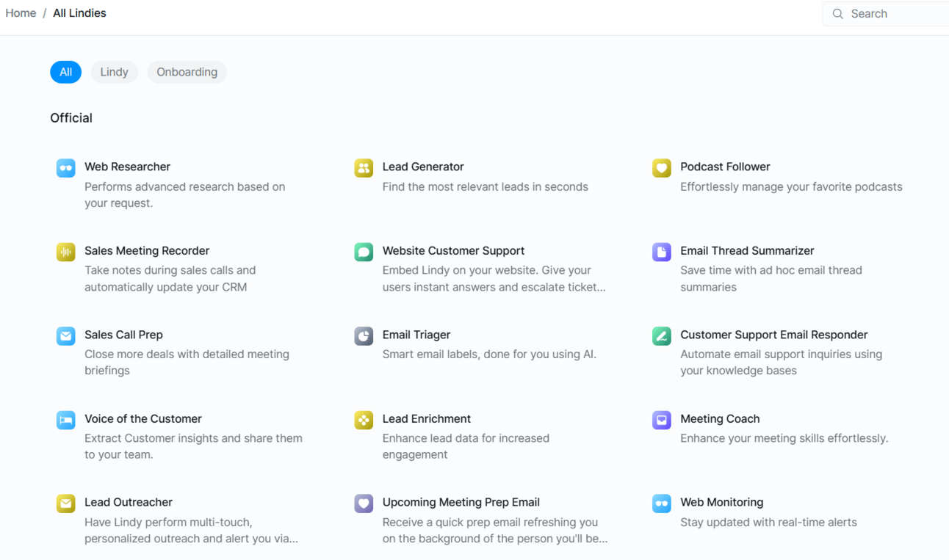Viewport: 949px width, 560px height.
Task: Go to Home breadcrumb link
Action: point(21,13)
